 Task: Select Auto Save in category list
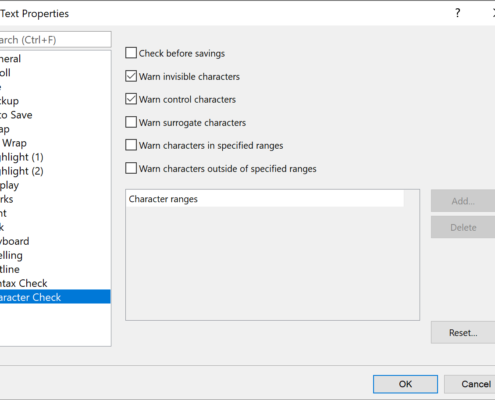click(55, 115)
